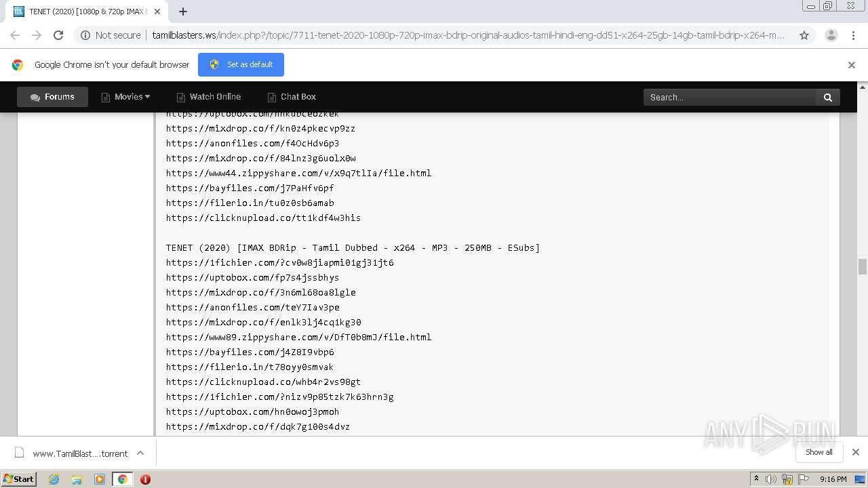868x488 pixels.
Task: Open Chat Box menu item
Action: (x=292, y=97)
